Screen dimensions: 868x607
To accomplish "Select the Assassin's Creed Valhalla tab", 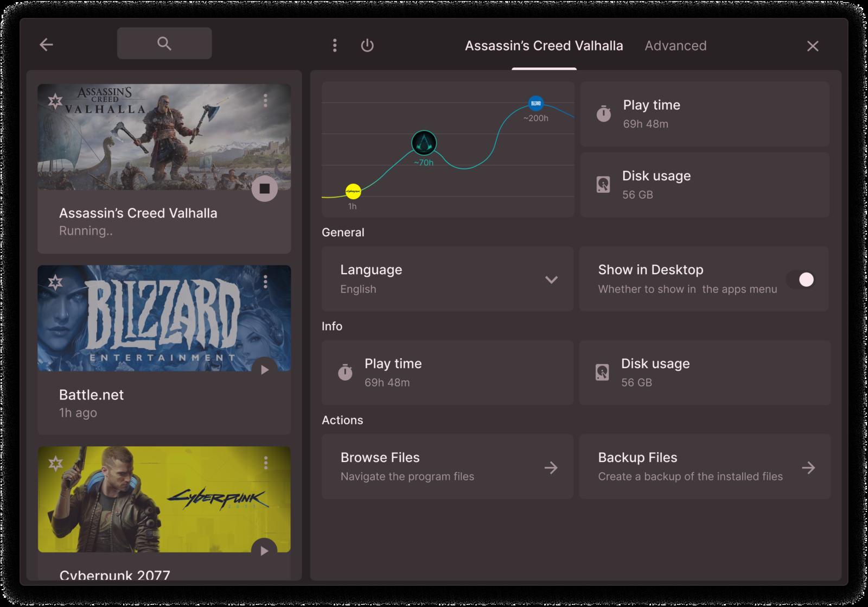I will coord(544,46).
